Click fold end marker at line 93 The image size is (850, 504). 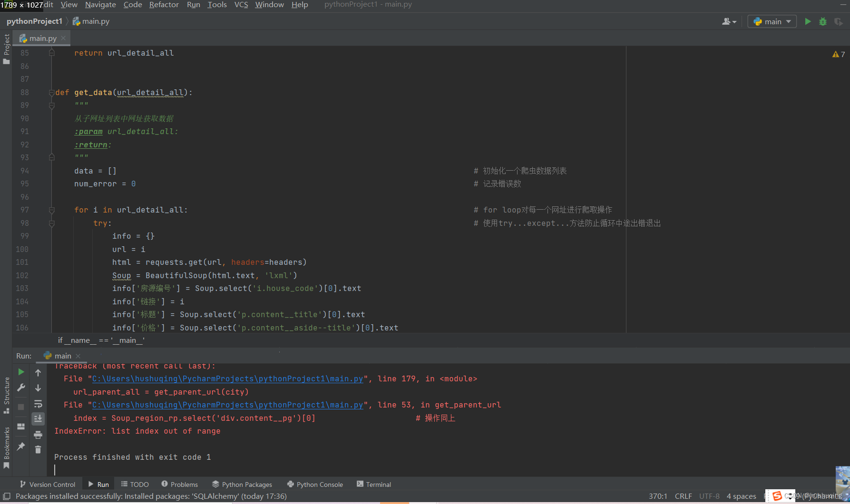point(51,157)
